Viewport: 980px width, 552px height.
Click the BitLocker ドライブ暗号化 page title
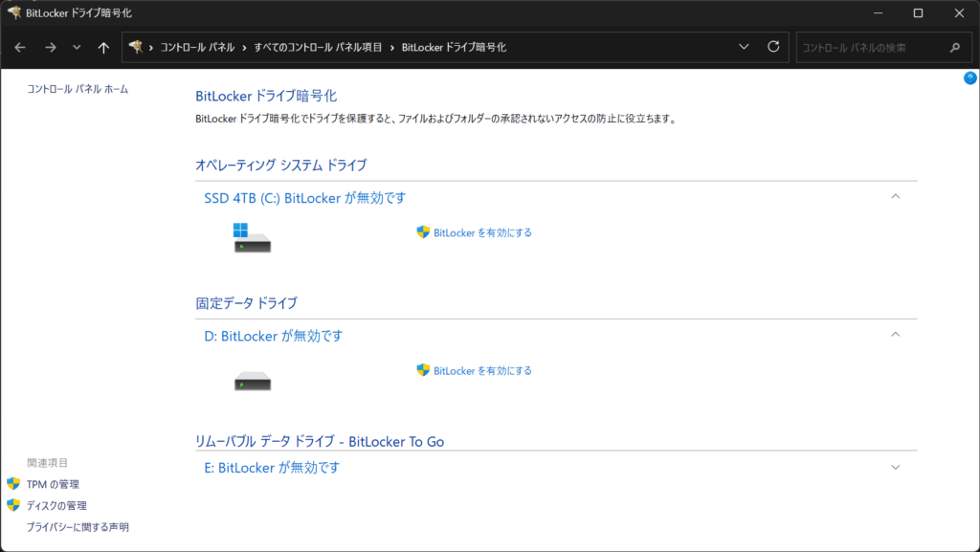266,97
